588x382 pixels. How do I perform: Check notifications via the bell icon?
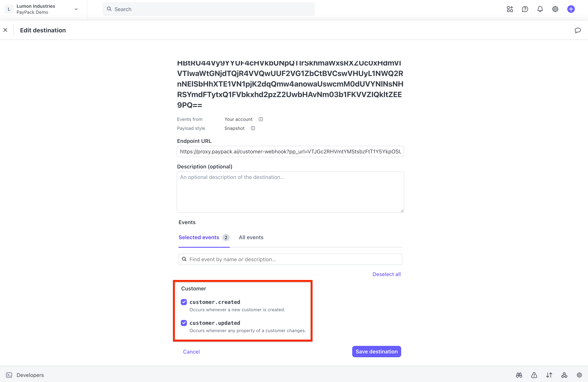click(x=540, y=9)
